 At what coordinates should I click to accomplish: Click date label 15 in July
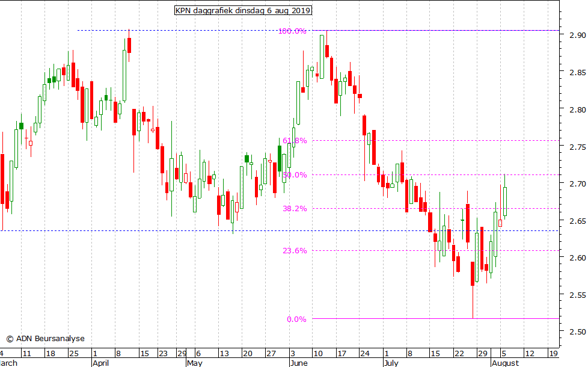(435, 354)
